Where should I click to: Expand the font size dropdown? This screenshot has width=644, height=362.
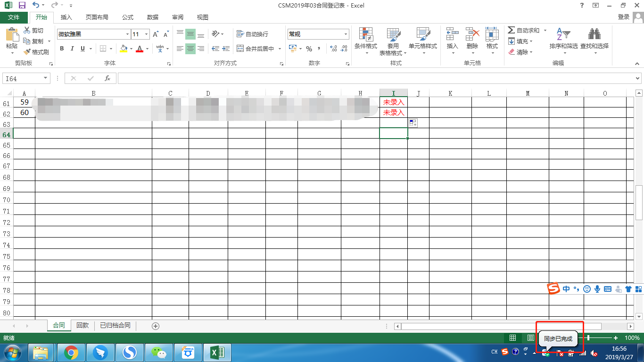point(147,34)
